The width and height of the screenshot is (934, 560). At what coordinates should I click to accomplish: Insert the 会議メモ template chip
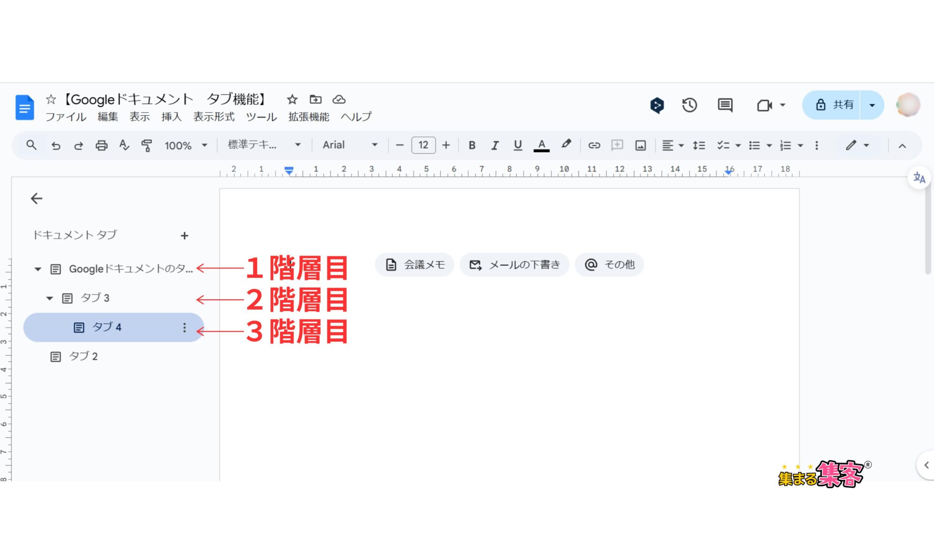pyautogui.click(x=415, y=265)
